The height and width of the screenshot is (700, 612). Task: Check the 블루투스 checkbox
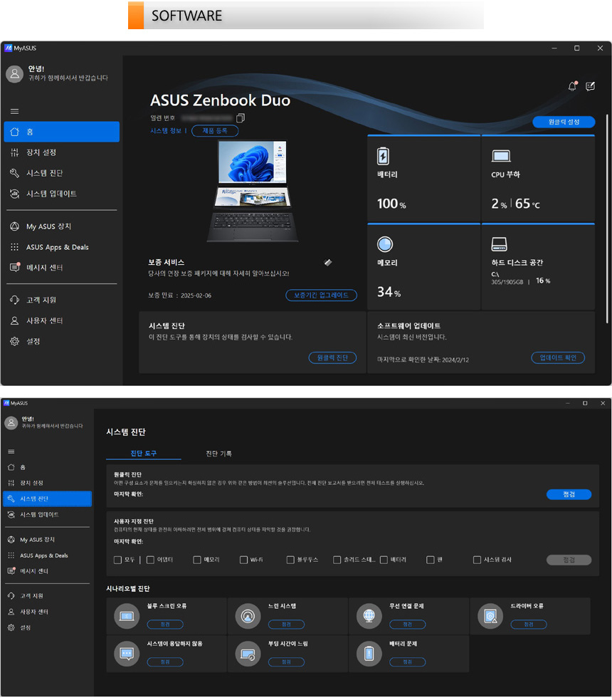click(x=290, y=560)
